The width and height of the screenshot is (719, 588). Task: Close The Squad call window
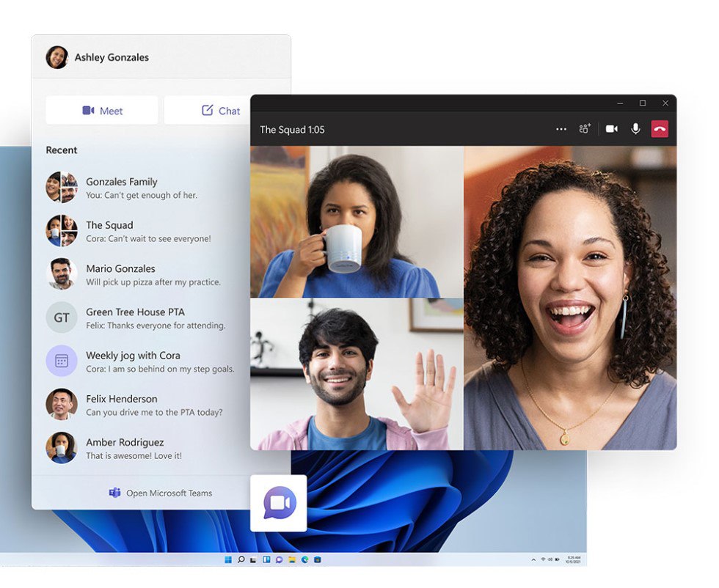pos(665,103)
